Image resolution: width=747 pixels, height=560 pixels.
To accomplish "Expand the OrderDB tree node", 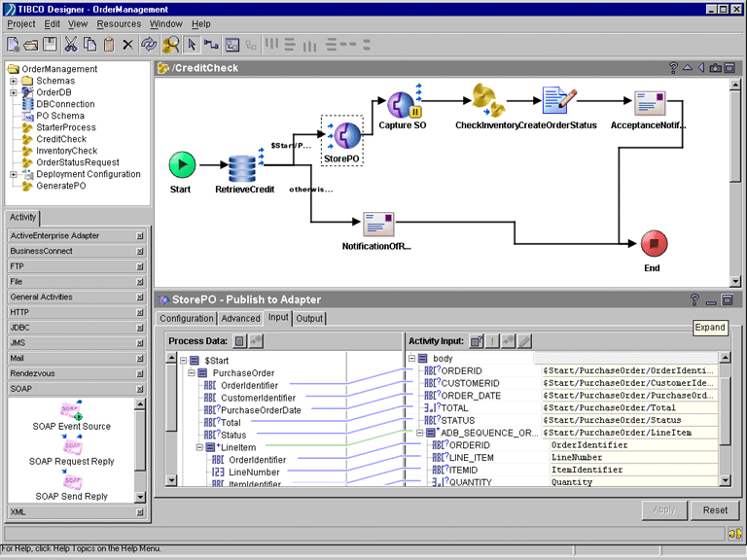I will coord(14,92).
